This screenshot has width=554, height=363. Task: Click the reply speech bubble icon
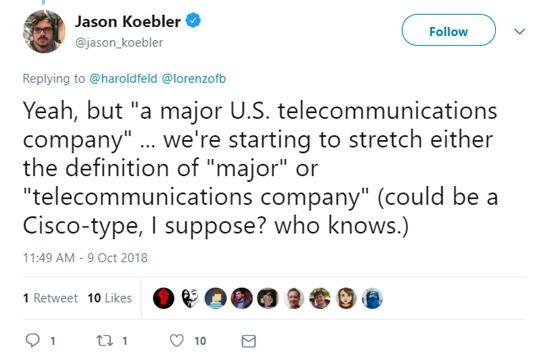tap(33, 340)
